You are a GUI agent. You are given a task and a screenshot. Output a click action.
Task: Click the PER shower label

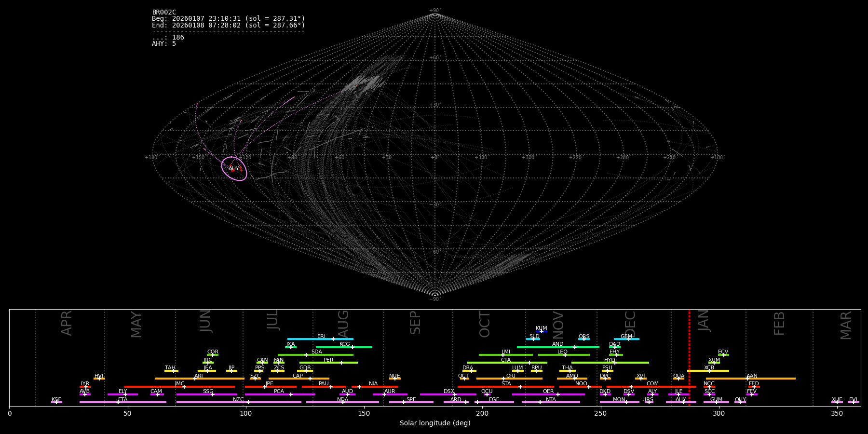(328, 360)
